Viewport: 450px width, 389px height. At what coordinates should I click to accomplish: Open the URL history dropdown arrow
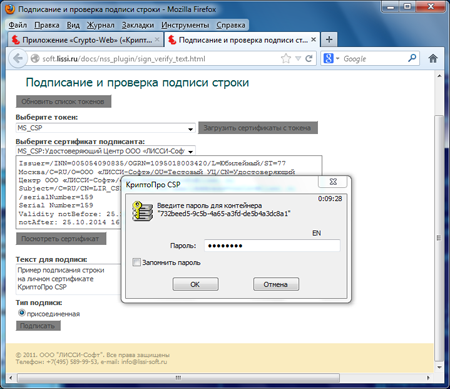pos(298,59)
